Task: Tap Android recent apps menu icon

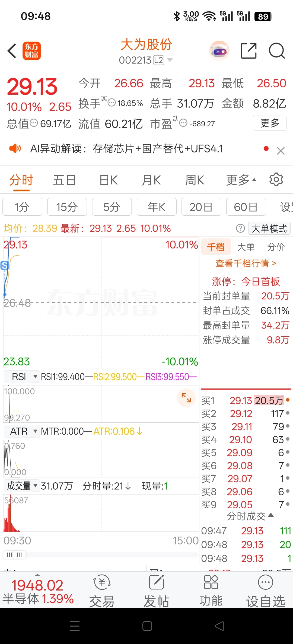Action: [75, 626]
